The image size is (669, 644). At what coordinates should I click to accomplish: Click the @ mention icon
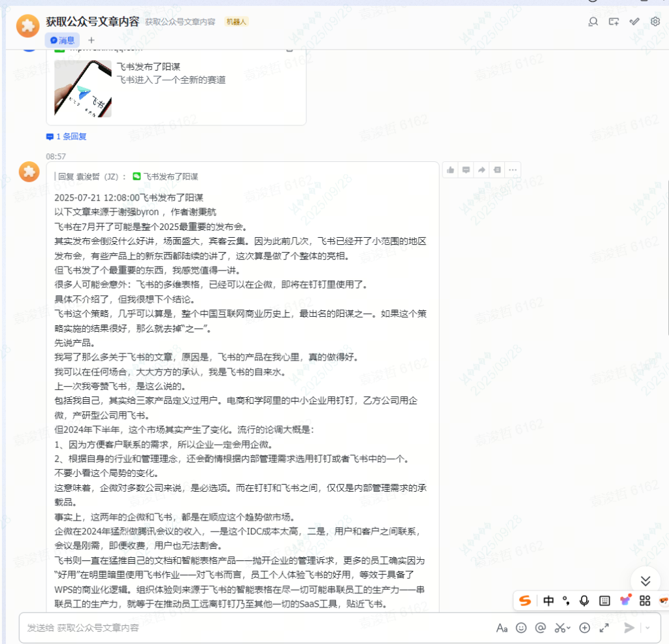540,628
